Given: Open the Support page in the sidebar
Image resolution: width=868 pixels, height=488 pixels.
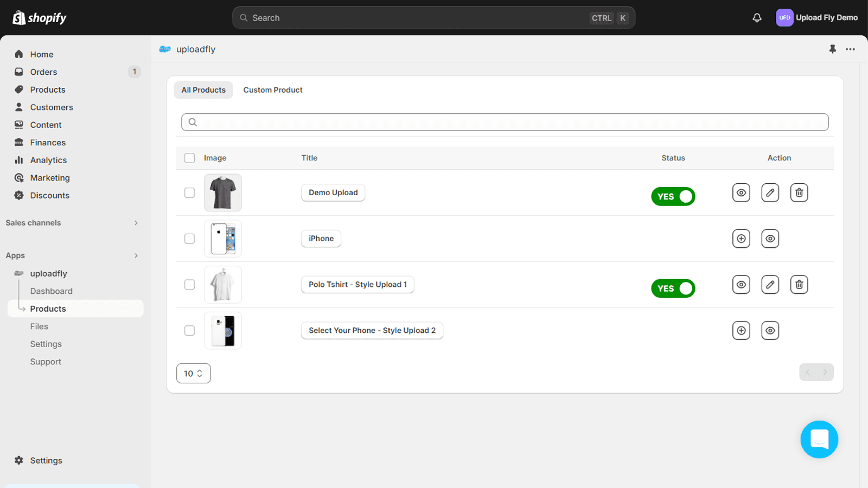Looking at the screenshot, I should [x=46, y=361].
